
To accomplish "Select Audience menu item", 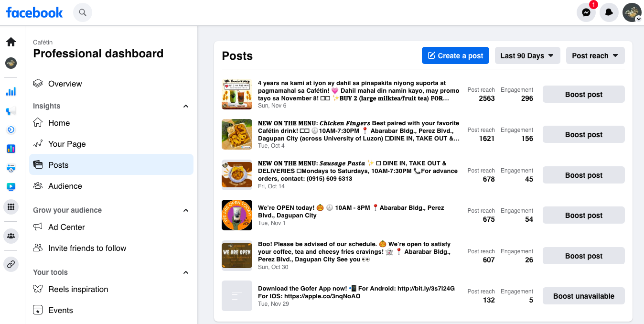I will point(111,186).
